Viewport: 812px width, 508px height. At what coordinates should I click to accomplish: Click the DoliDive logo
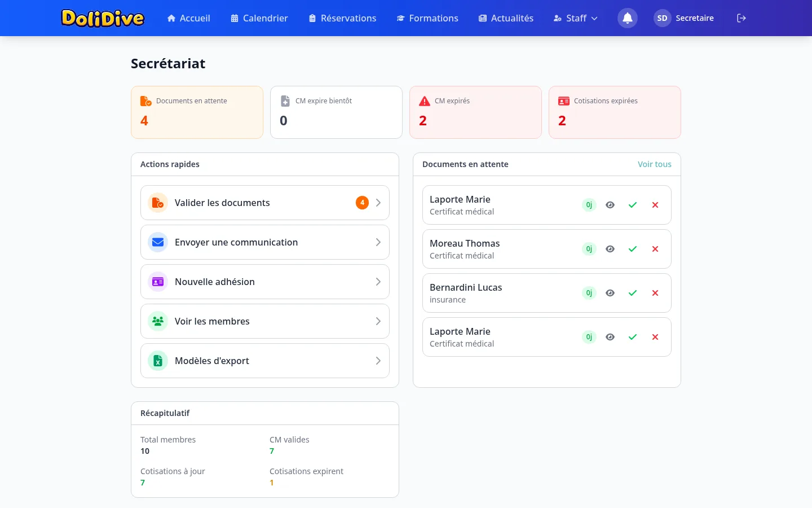tap(103, 18)
